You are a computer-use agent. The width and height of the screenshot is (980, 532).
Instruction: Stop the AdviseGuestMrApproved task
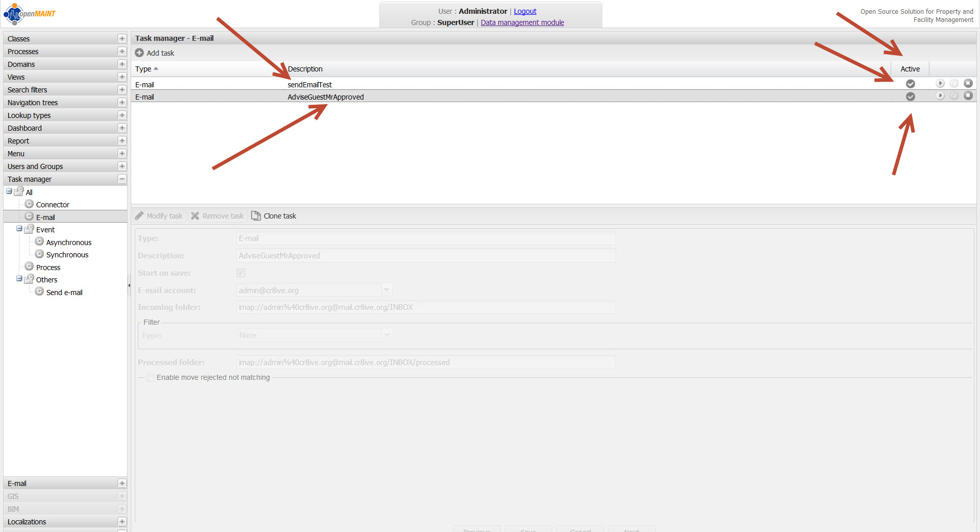pos(968,96)
